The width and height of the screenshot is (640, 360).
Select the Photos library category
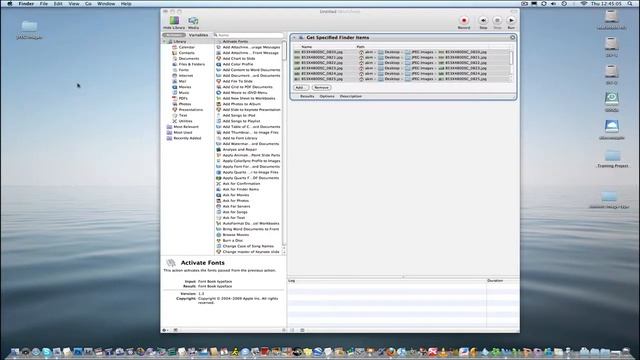pyautogui.click(x=184, y=104)
